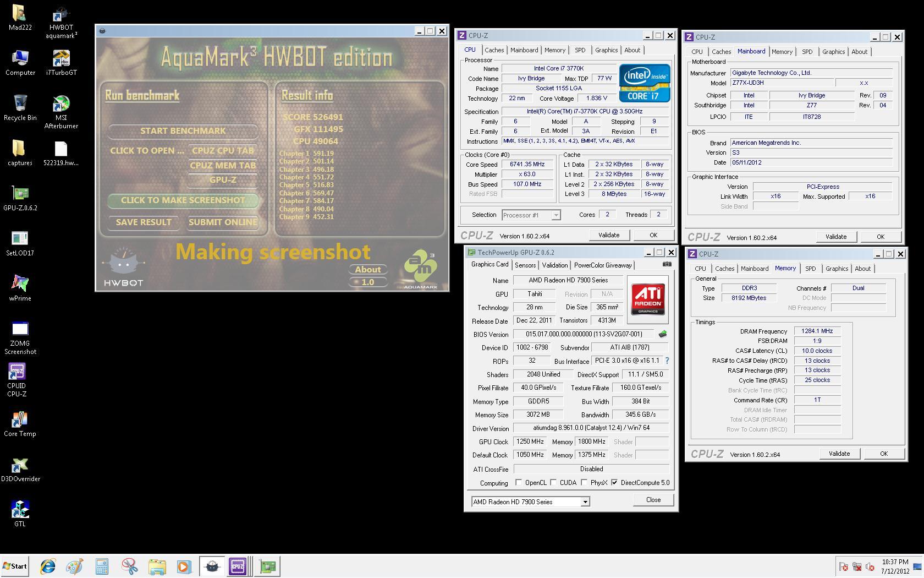Open the captures folder
The image size is (924, 578).
coord(20,153)
